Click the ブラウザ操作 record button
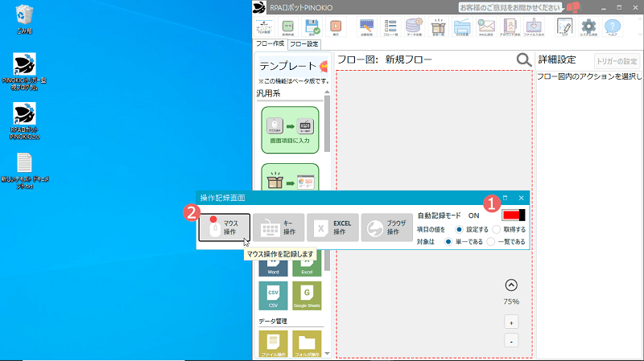The image size is (644, 361). [387, 228]
